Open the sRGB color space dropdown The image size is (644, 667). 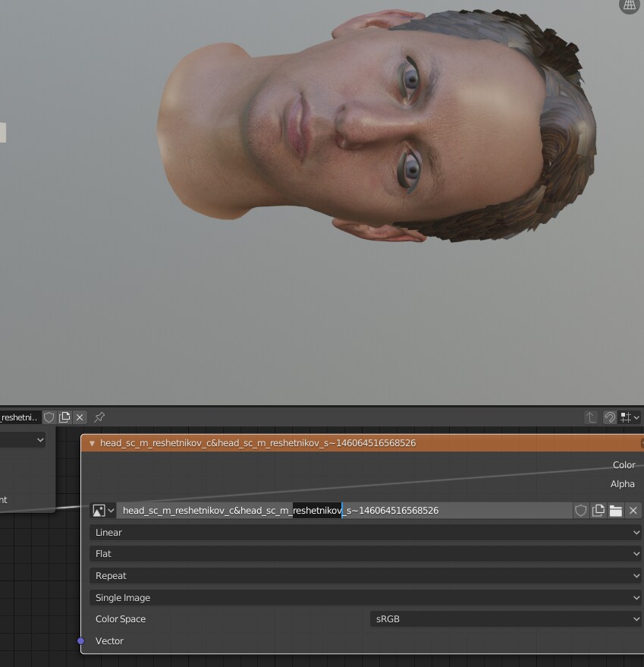506,619
